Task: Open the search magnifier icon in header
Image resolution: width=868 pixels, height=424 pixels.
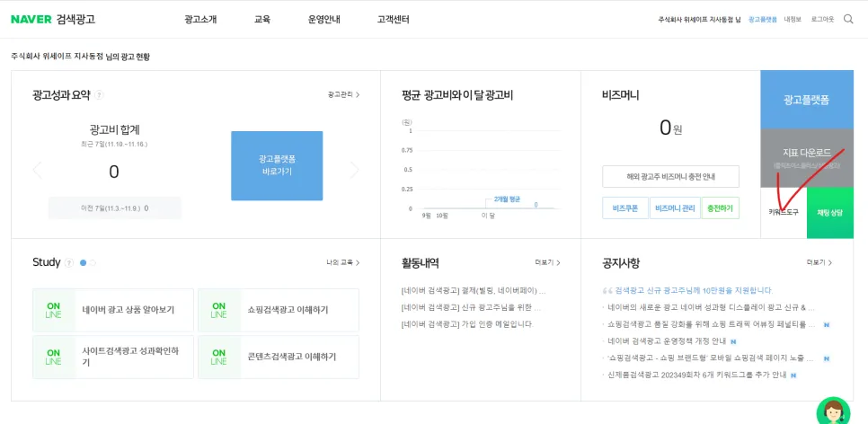Action: 848,20
